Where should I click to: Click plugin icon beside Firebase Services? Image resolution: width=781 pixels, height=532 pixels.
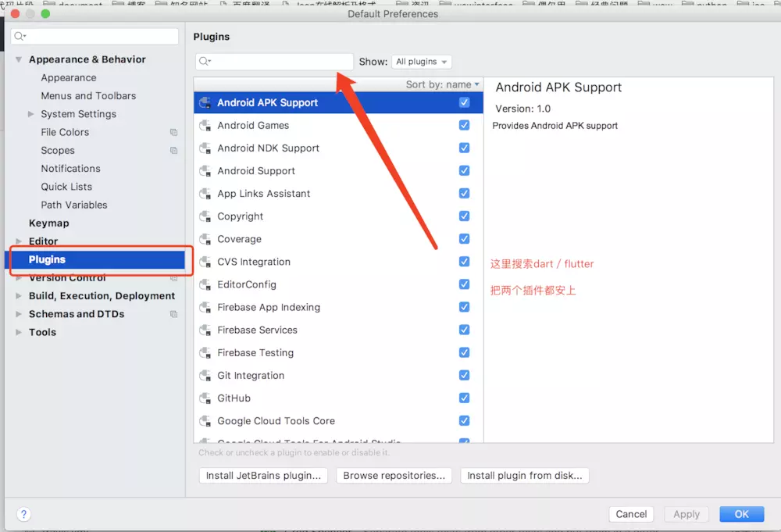(205, 330)
